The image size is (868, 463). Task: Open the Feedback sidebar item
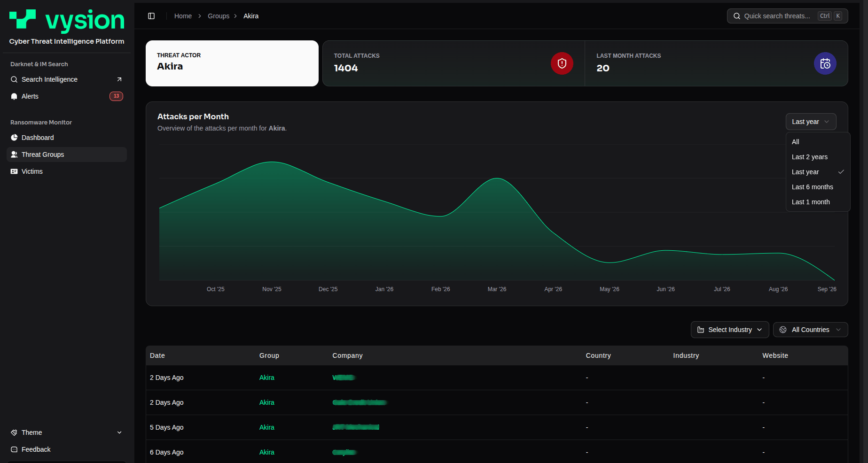(67, 449)
